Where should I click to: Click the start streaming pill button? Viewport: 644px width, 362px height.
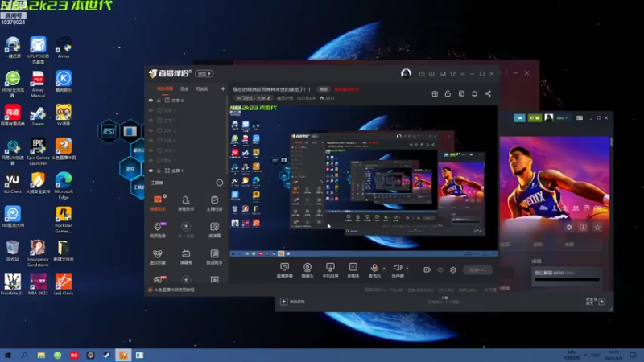click(x=477, y=269)
